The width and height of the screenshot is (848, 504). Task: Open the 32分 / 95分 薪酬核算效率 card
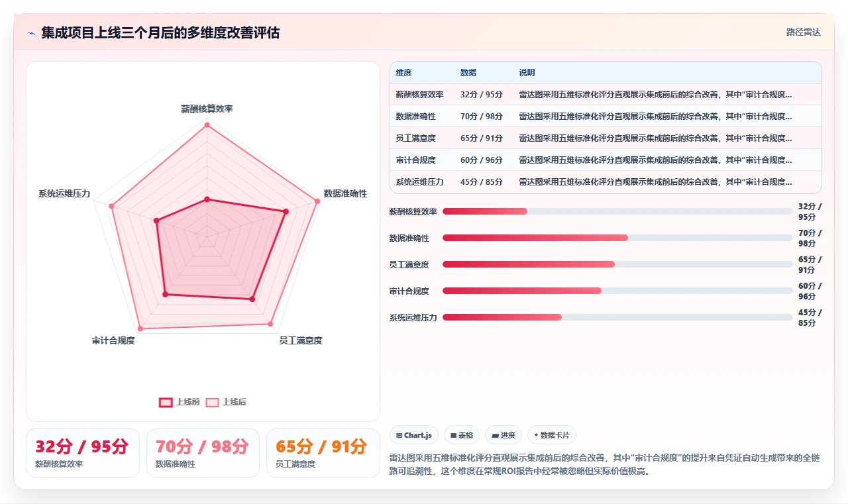tap(83, 453)
